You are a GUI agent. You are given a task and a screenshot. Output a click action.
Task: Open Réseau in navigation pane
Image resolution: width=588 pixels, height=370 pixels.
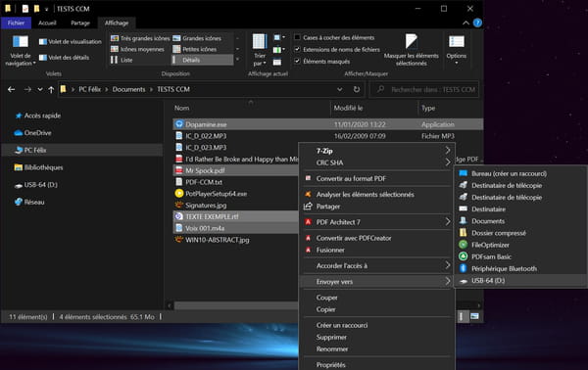click(29, 202)
